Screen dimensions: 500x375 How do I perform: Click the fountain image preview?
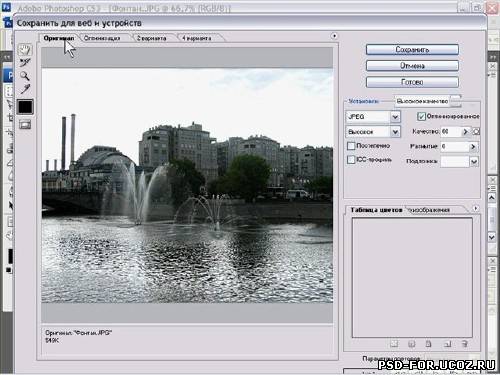pyautogui.click(x=187, y=185)
